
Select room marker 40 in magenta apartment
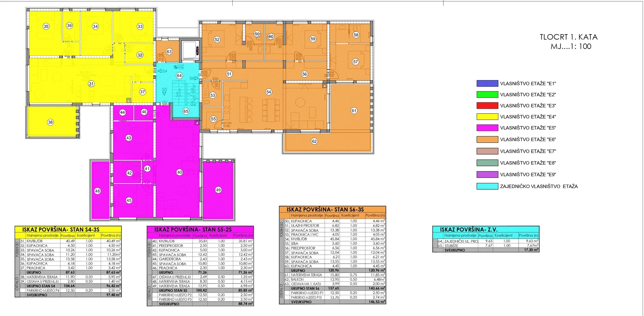coord(180,172)
